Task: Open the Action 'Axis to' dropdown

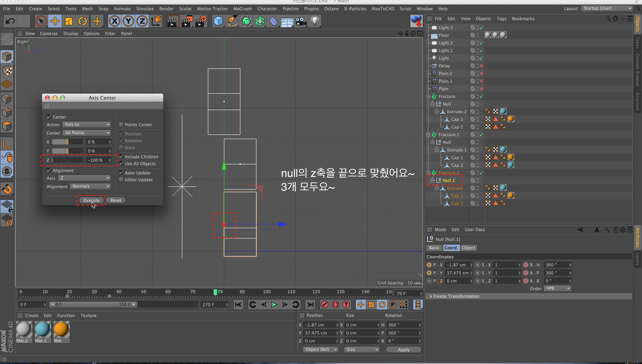Action: pyautogui.click(x=87, y=124)
